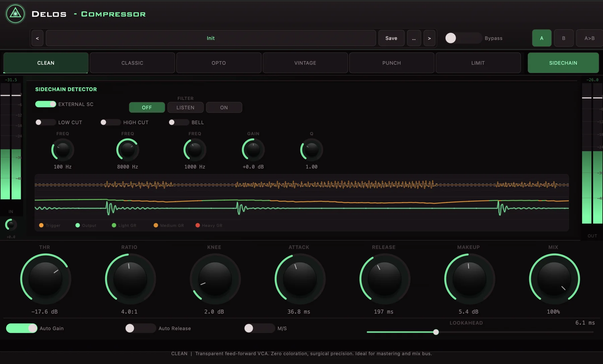The width and height of the screenshot is (603, 364).
Task: Click the Delos triangle logo icon
Action: 15,14
